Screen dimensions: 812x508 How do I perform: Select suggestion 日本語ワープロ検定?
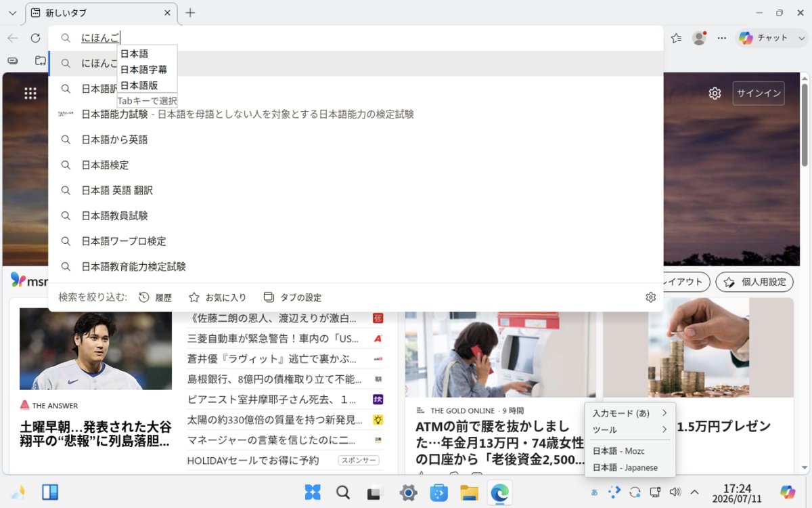355,241
